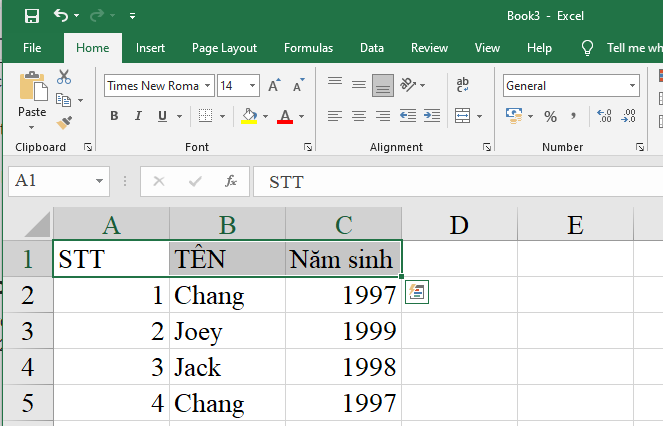This screenshot has height=426, width=663.
Task: Open Clipboard pane dialog launcher
Action: 88,147
